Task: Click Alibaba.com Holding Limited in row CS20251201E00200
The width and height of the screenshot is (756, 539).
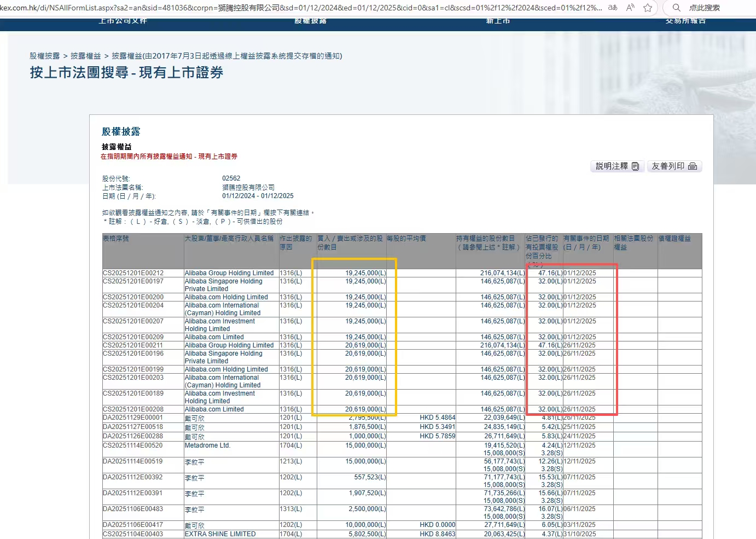Action: 226,297
